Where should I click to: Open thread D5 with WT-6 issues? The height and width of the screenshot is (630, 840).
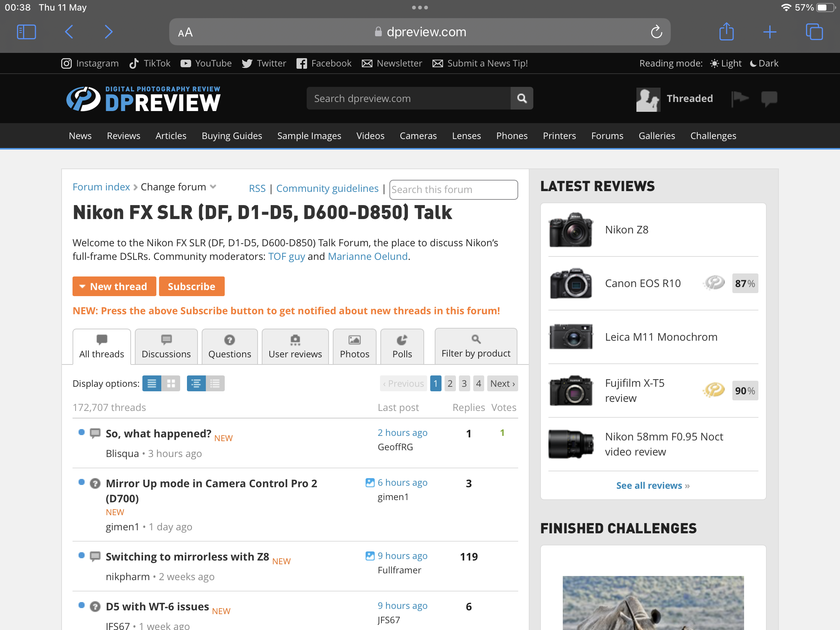click(x=157, y=607)
